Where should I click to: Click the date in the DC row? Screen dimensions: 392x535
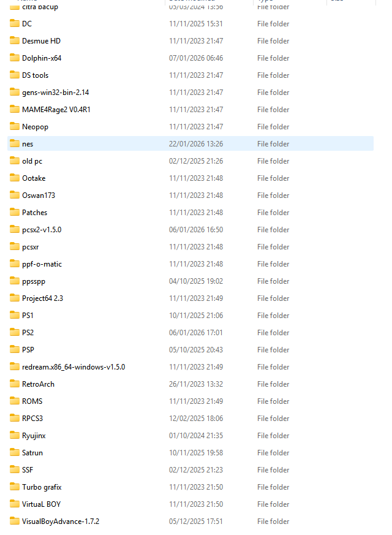[196, 24]
